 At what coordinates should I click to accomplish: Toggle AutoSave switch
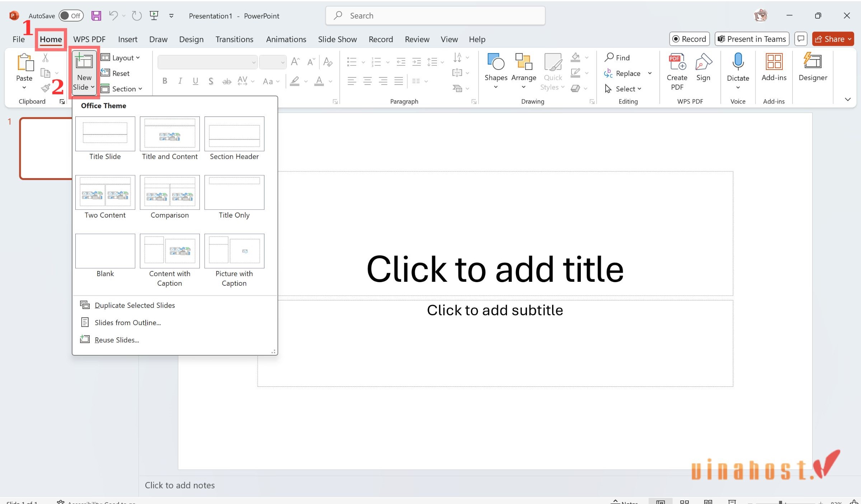click(x=71, y=15)
